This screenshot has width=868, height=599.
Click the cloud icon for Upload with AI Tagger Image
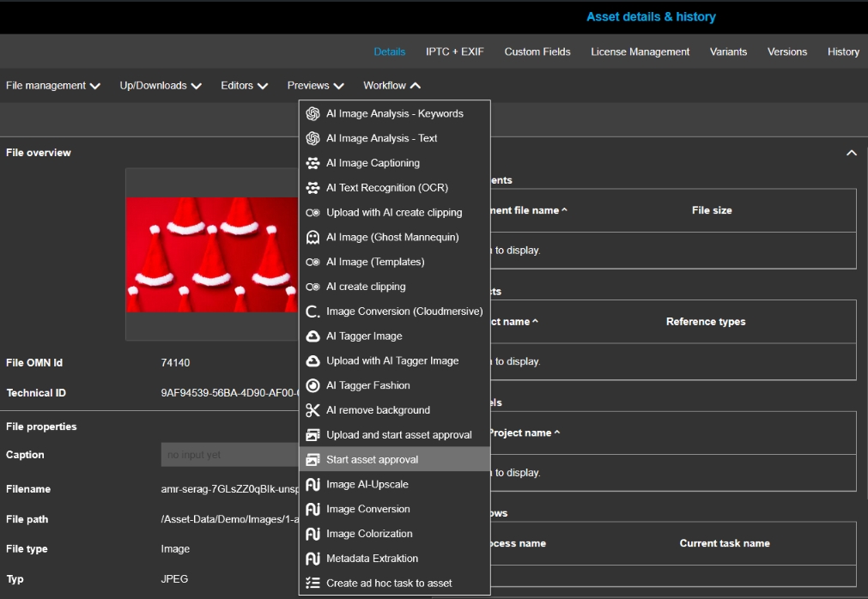click(x=313, y=361)
